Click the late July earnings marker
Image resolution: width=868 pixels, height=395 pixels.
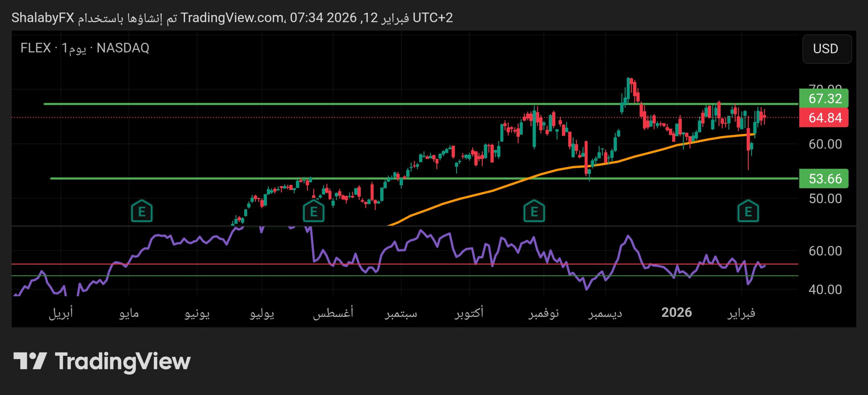314,211
